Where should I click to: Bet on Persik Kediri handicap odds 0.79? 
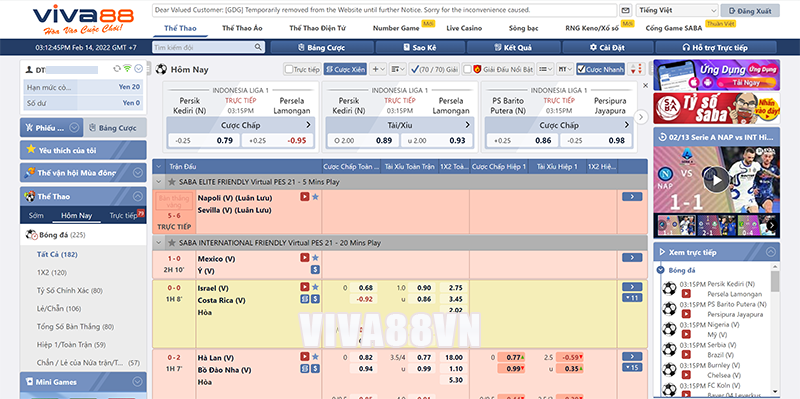(225, 140)
